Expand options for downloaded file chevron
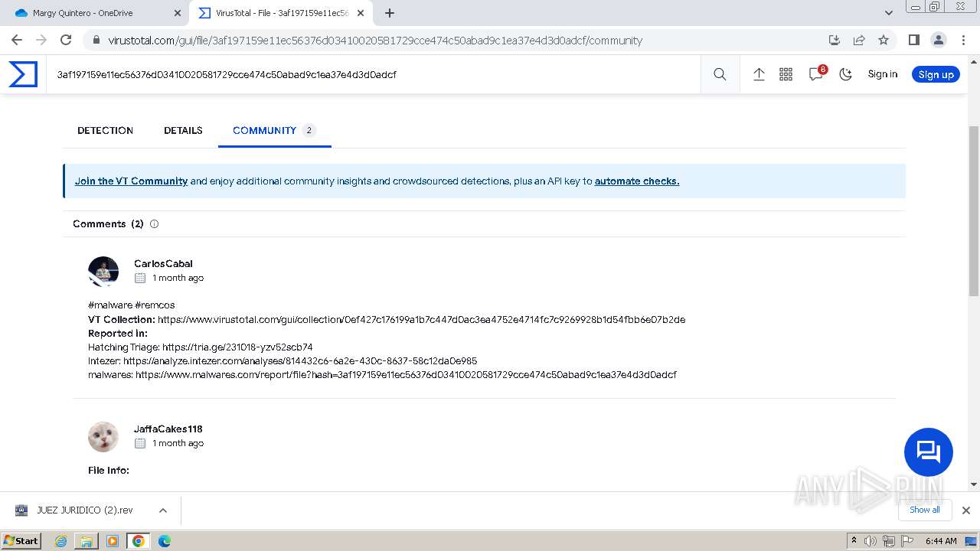Screen dimensions: 980x551 (163, 510)
